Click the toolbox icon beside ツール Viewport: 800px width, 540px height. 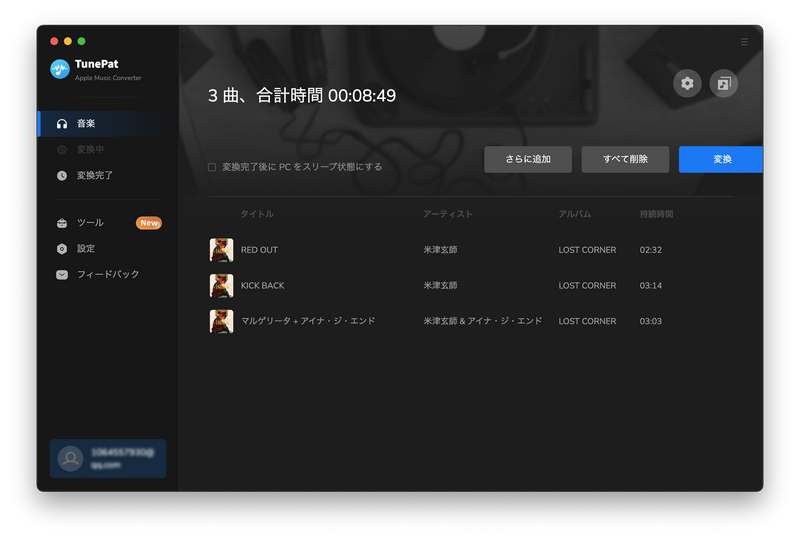[62, 223]
